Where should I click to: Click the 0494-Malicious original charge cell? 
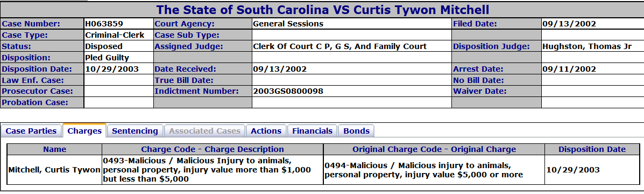[x=434, y=170]
